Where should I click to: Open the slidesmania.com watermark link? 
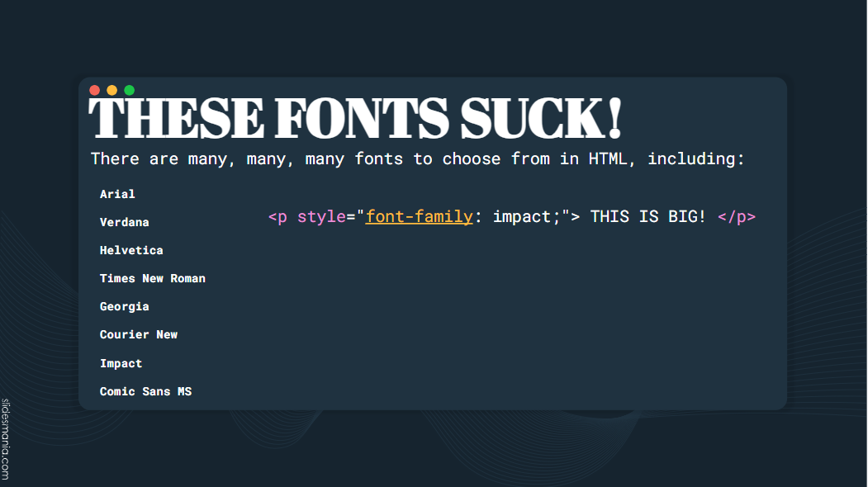6,438
